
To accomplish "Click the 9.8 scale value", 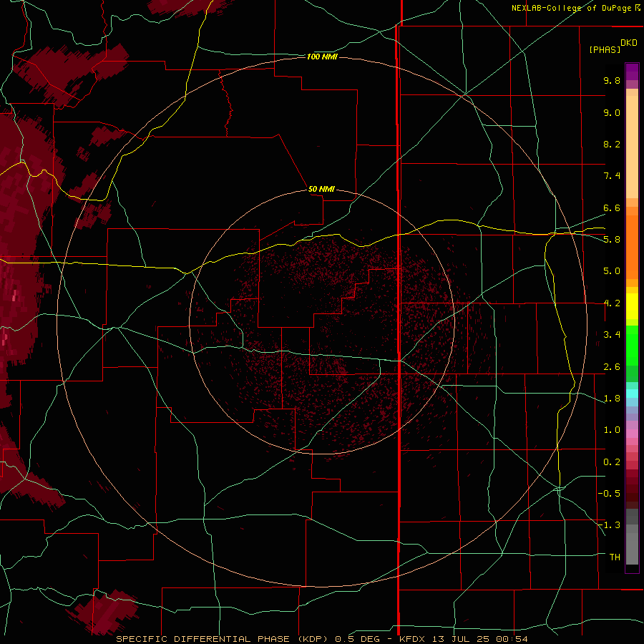I will [x=612, y=80].
